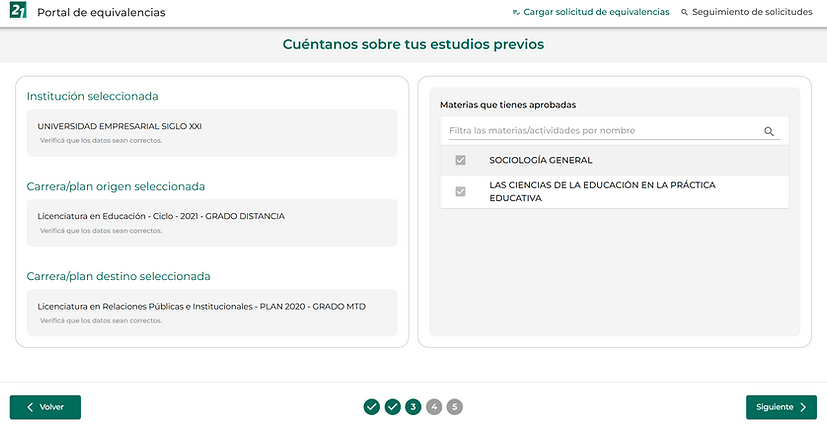Toggle the SOCIOLOGÍA GENERAL checkbox

(x=460, y=160)
